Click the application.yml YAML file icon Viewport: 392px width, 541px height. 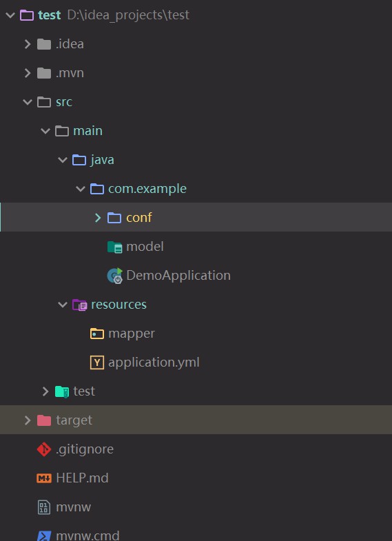click(x=97, y=363)
